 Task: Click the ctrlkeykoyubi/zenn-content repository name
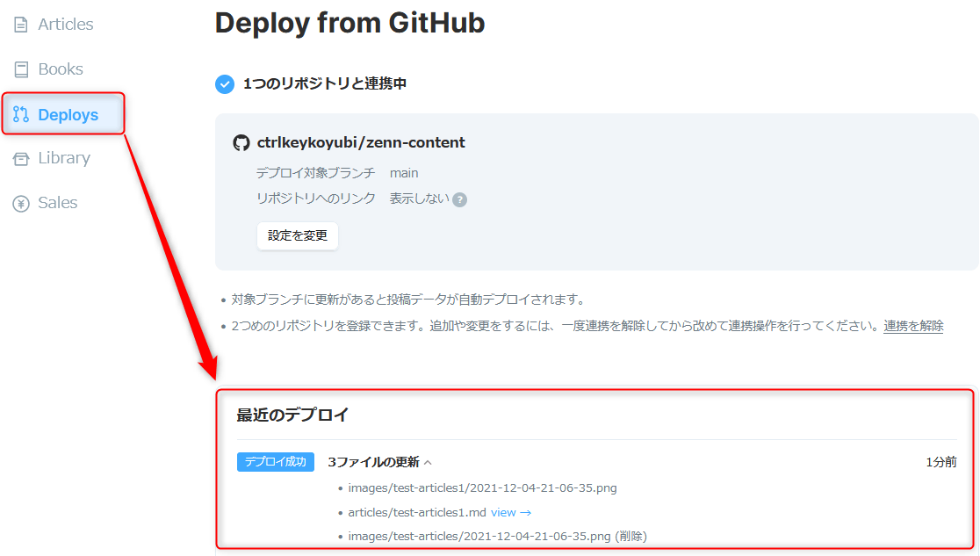[361, 142]
